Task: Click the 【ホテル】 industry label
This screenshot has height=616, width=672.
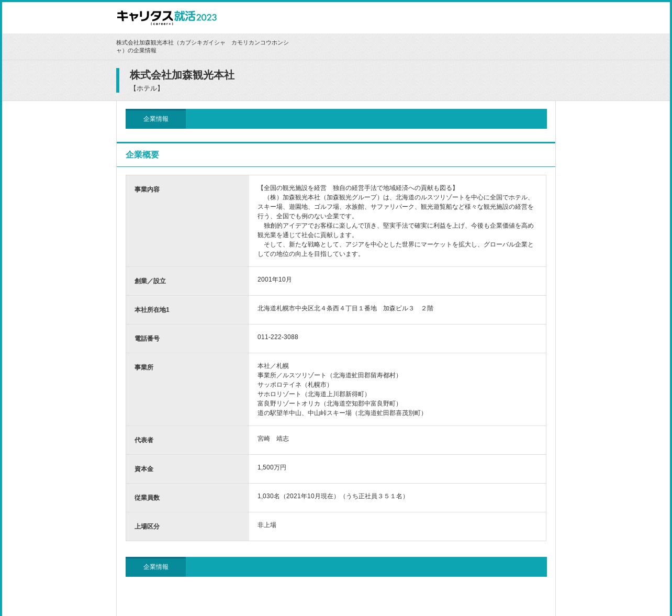Action: click(x=147, y=88)
